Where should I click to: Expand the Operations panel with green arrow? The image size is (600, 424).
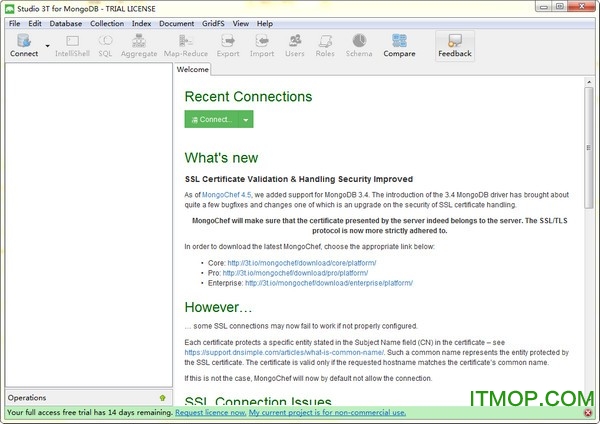click(162, 397)
